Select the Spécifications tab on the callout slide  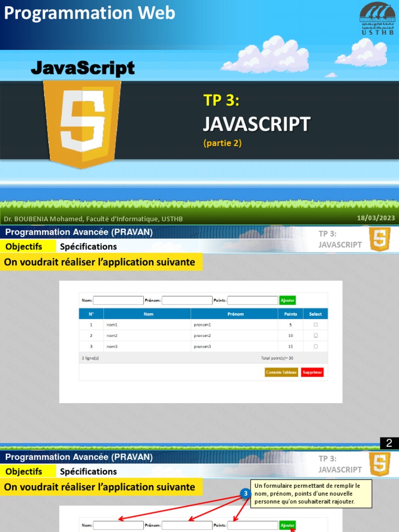88,472
